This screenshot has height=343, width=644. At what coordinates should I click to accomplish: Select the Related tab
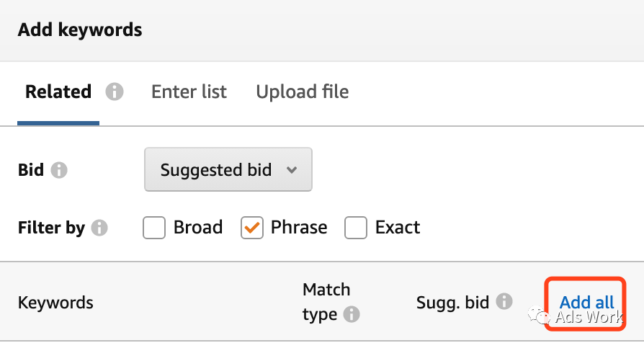click(x=58, y=92)
